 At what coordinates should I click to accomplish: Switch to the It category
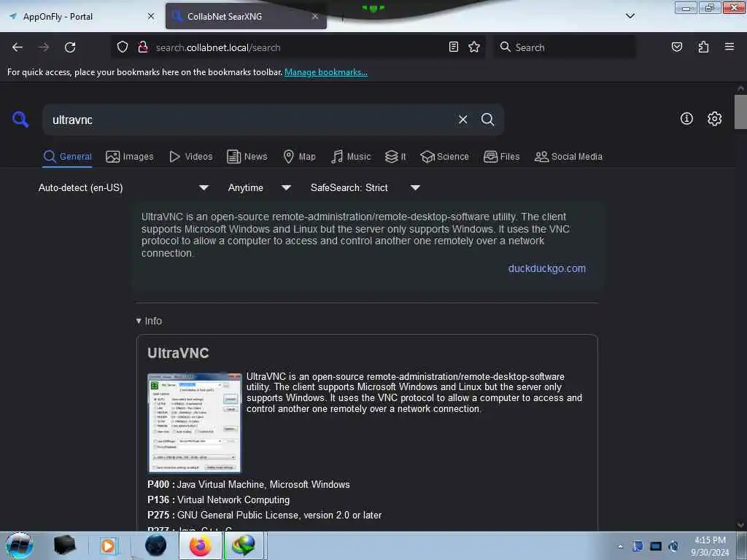(395, 157)
